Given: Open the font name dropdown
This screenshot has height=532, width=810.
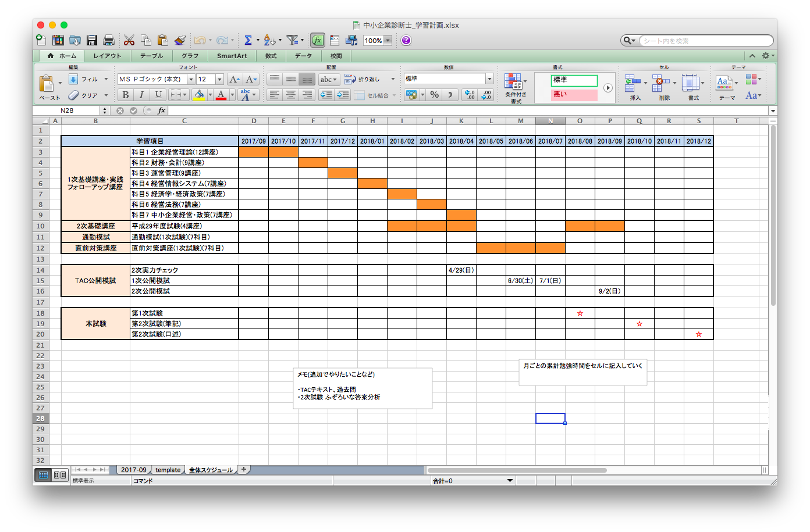Looking at the screenshot, I should [191, 79].
